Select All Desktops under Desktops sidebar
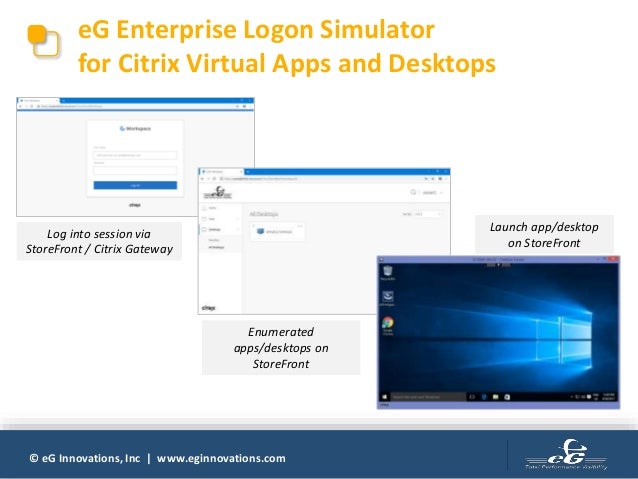 click(216, 247)
